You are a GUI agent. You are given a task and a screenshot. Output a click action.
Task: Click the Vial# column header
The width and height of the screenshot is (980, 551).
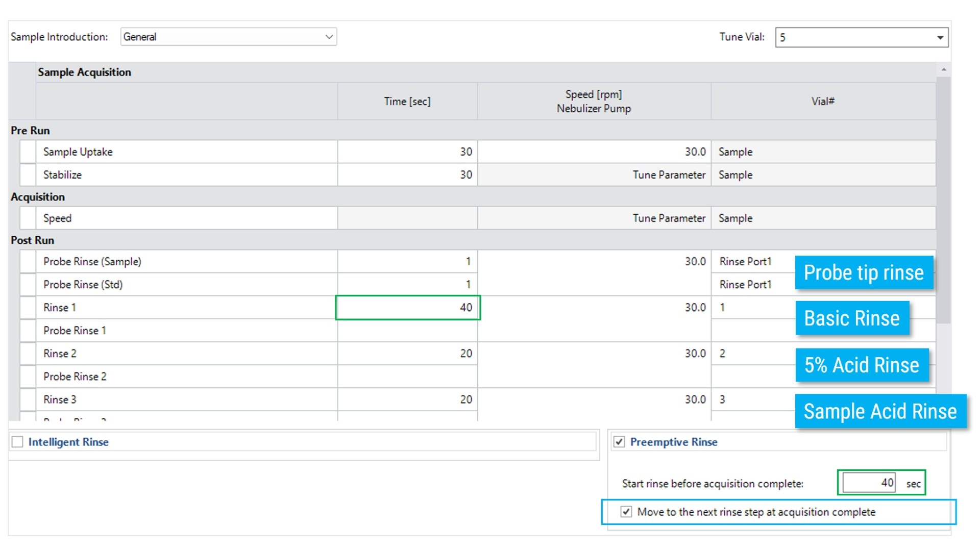(823, 101)
